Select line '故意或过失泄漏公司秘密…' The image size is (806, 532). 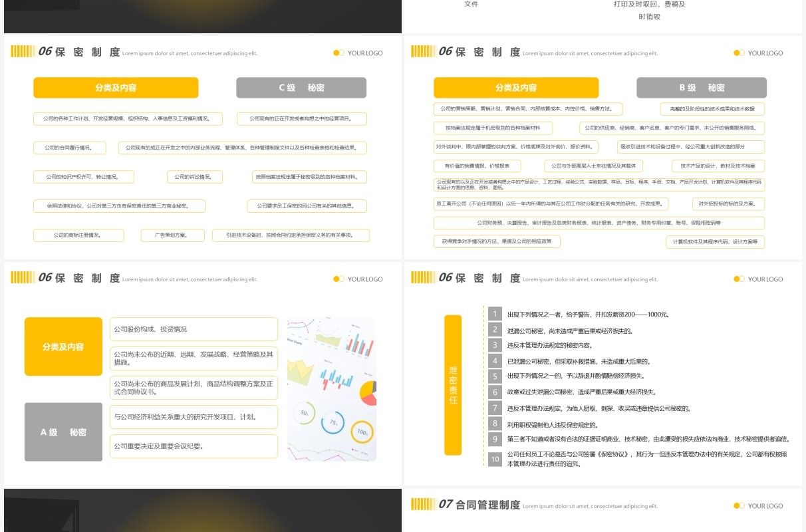[581, 392]
